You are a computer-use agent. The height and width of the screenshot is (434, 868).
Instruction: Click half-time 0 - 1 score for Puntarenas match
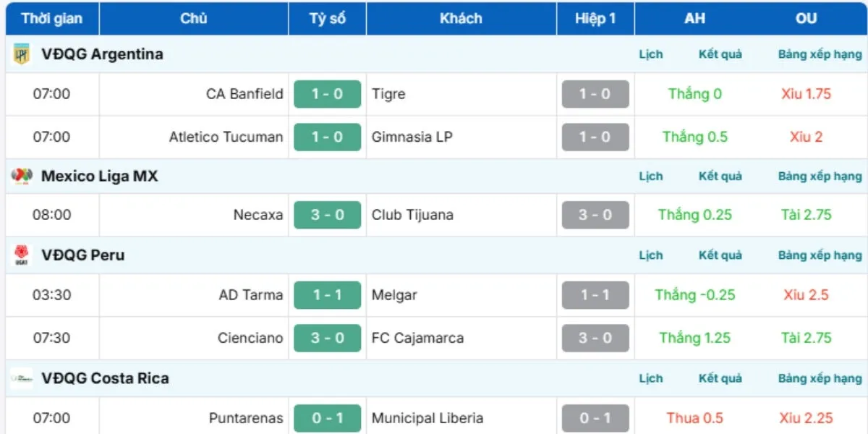[x=595, y=418]
